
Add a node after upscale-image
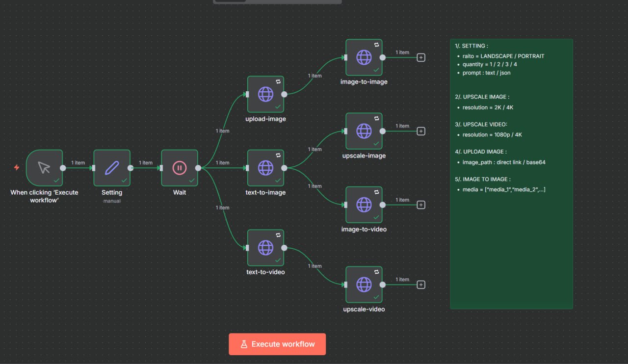(421, 131)
